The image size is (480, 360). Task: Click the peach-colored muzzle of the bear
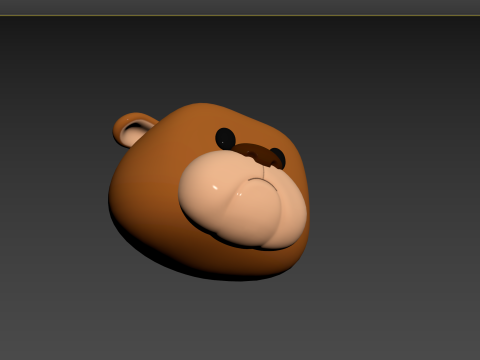click(243, 199)
